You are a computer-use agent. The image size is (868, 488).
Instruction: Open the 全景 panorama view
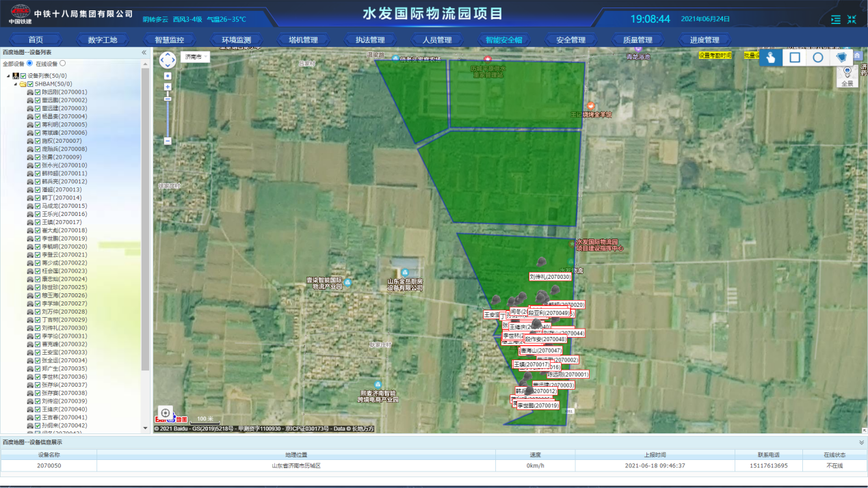(847, 77)
